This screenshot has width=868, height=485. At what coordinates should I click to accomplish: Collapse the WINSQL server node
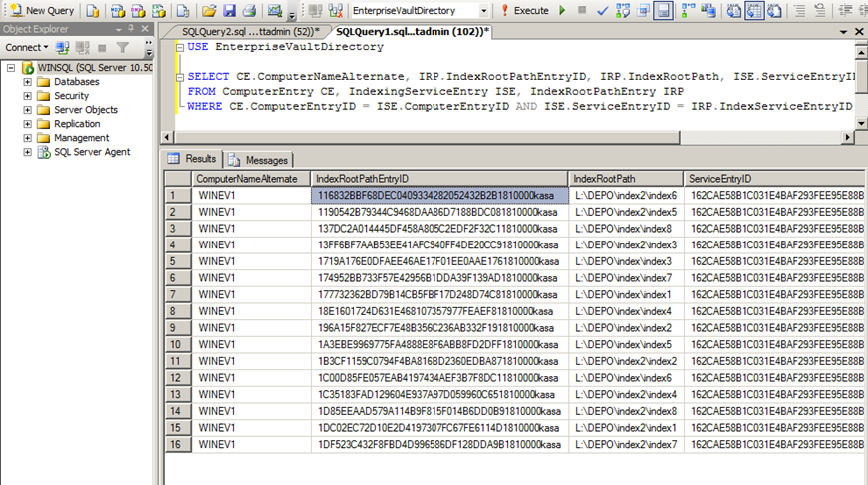click(11, 68)
